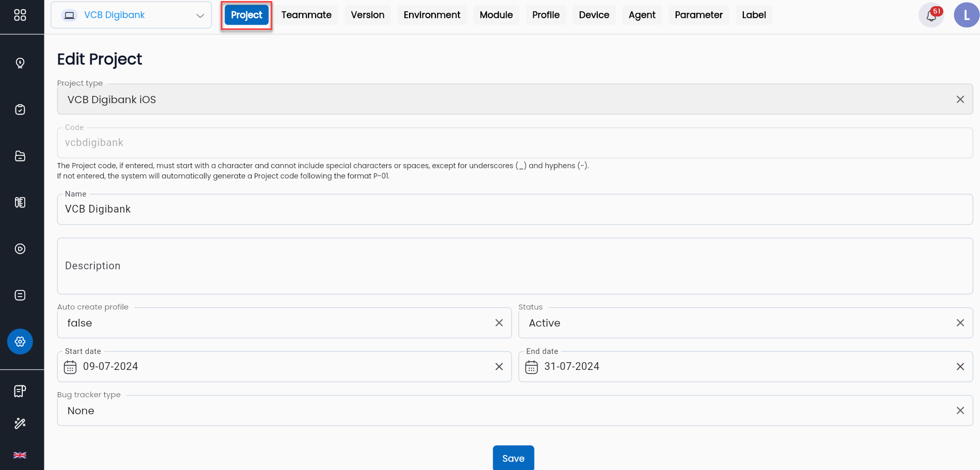Open the clipboard checklist icon in the sidebar
Viewport: 980px width, 470px height.
[20, 109]
